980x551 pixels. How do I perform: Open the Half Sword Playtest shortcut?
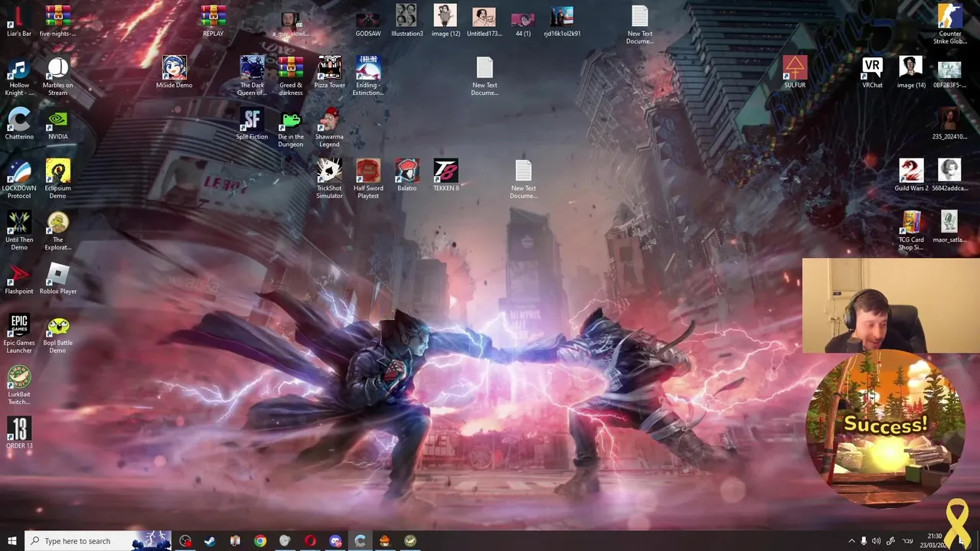coord(368,178)
